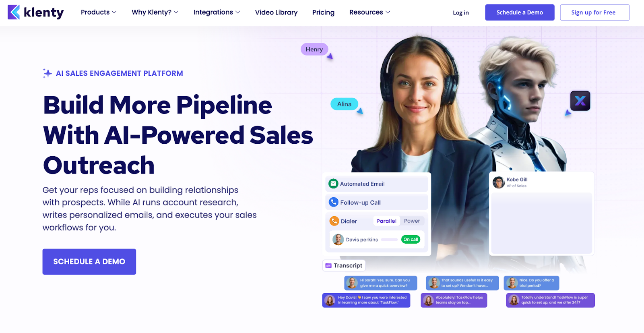Click the Klenty logo icon
The height and width of the screenshot is (333, 644).
(x=14, y=12)
